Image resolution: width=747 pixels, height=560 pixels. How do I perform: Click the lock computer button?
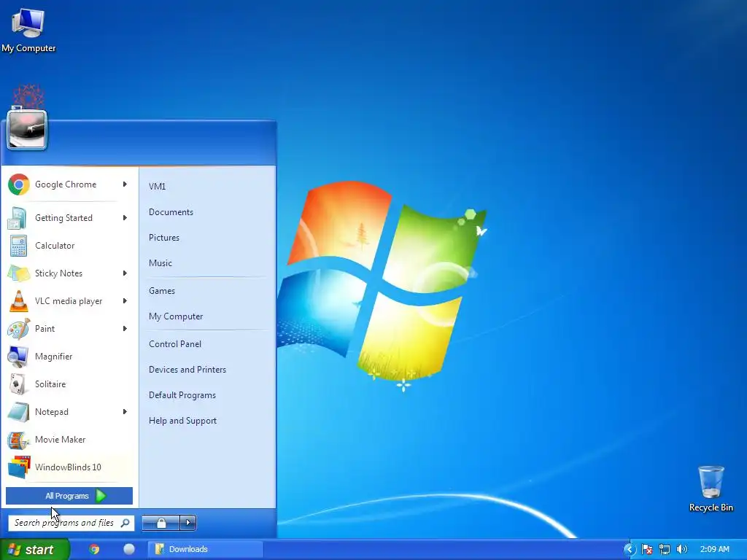point(161,523)
